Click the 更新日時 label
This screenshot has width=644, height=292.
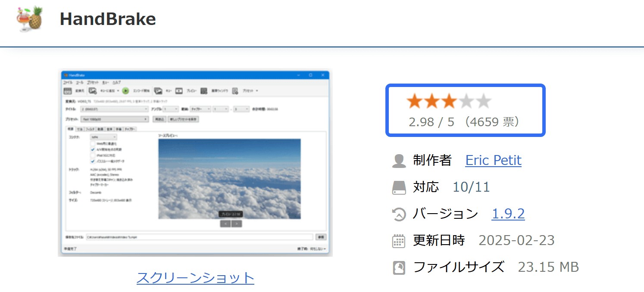439,241
